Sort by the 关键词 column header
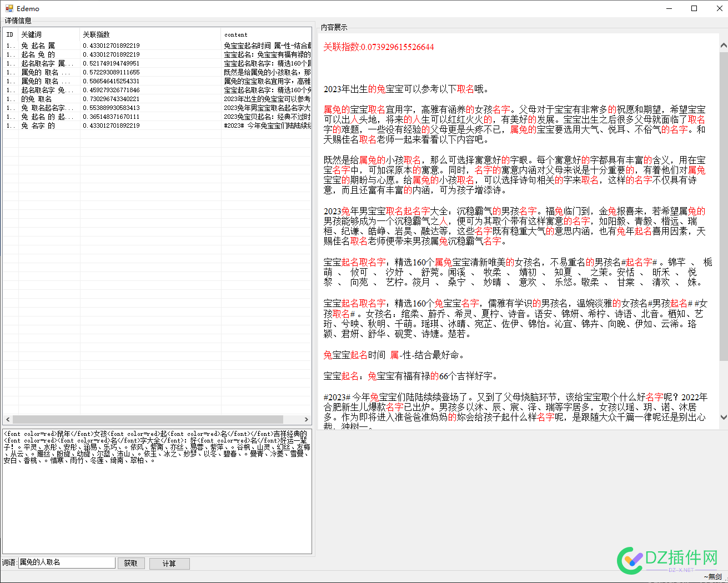728x583 pixels. click(49, 34)
